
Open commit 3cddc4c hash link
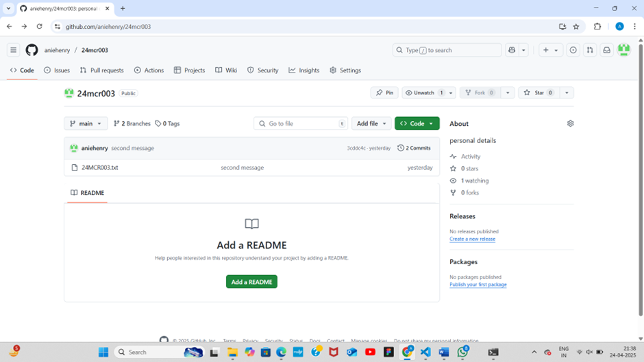point(356,148)
